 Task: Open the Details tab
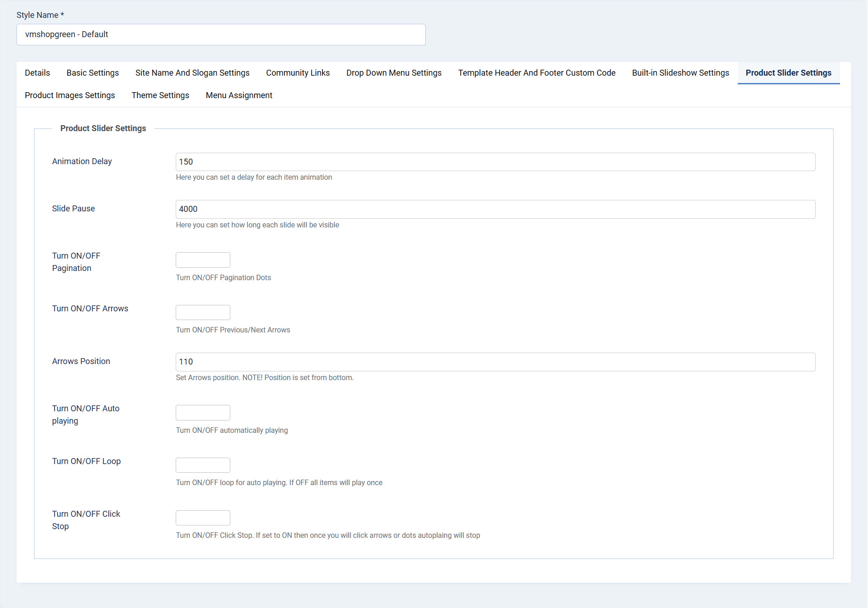(37, 73)
